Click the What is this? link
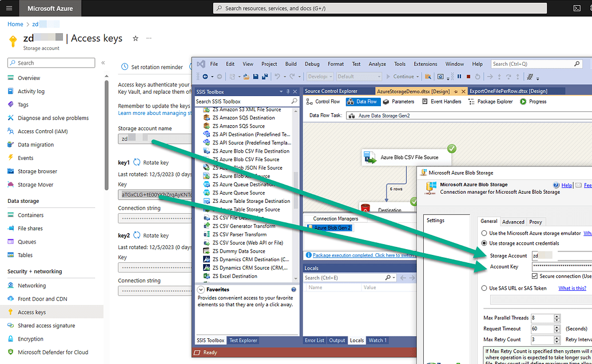592x364 pixels. click(572, 287)
